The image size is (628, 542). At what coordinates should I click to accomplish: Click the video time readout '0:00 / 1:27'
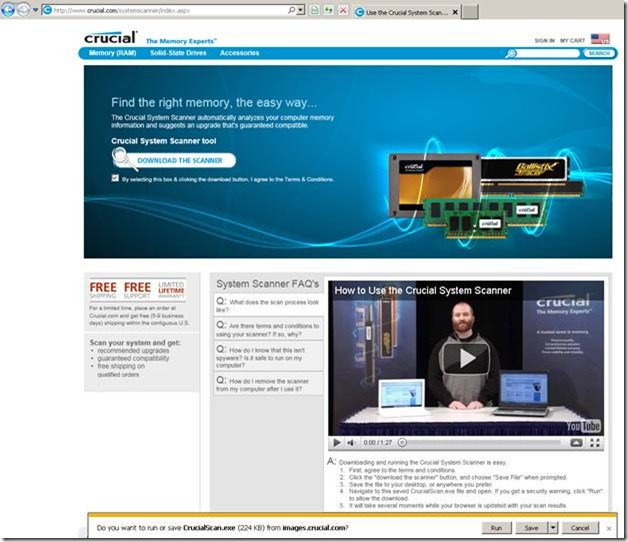tap(377, 443)
